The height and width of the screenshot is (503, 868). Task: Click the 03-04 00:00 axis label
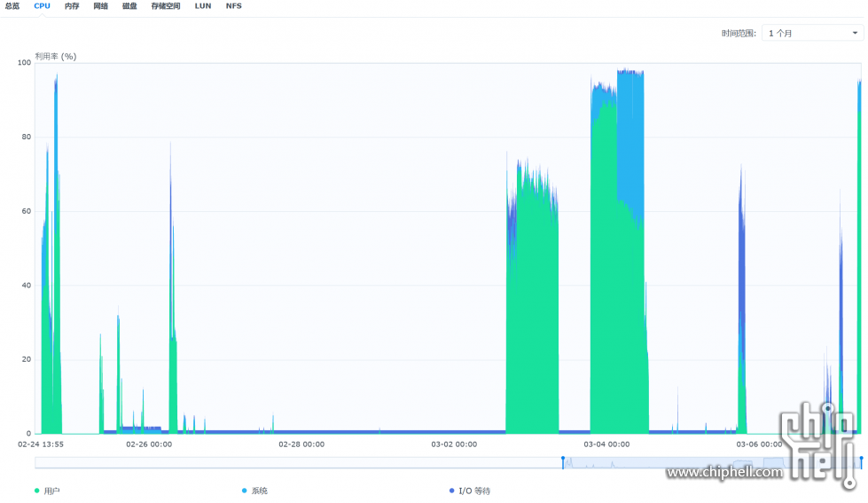click(606, 444)
